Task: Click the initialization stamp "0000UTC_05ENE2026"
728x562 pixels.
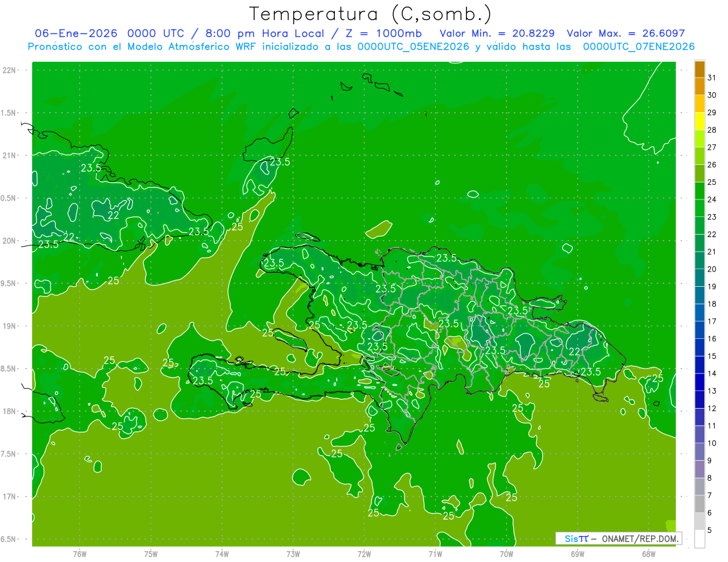Action: pos(413,47)
